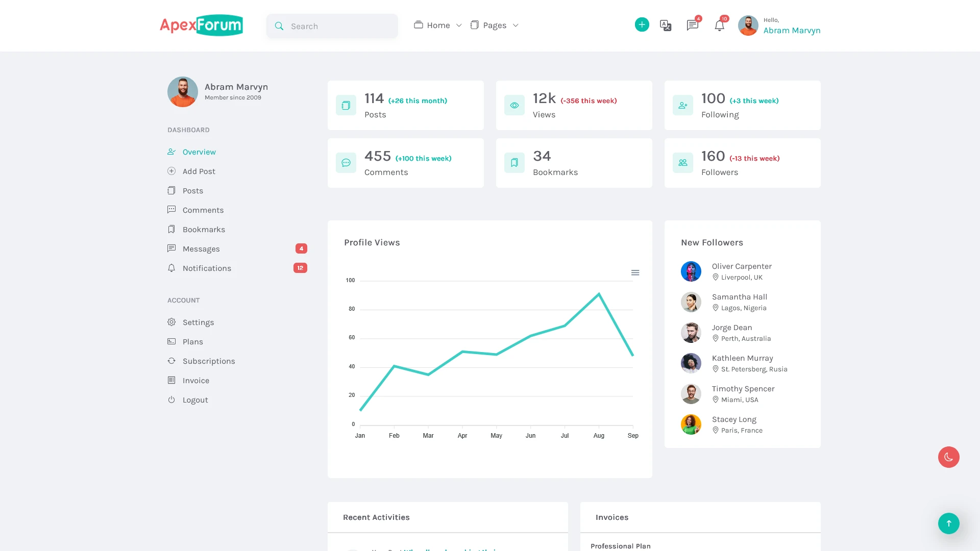The width and height of the screenshot is (980, 551).
Task: Click the ApexForum logo
Action: (201, 25)
